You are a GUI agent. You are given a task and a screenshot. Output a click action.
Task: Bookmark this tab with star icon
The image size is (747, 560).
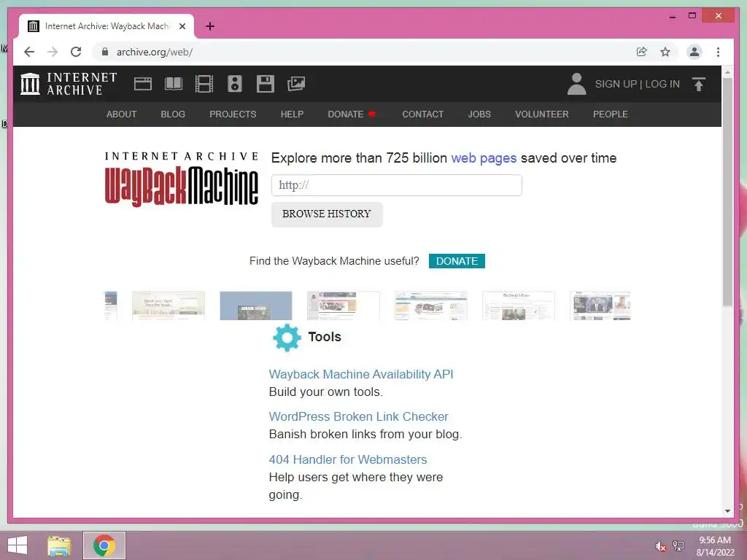point(665,52)
